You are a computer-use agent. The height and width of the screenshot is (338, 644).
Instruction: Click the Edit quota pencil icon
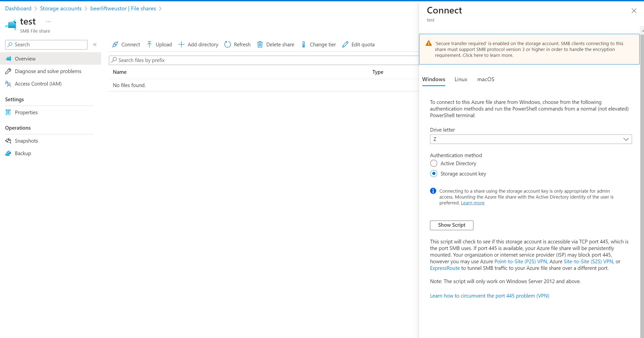(345, 45)
